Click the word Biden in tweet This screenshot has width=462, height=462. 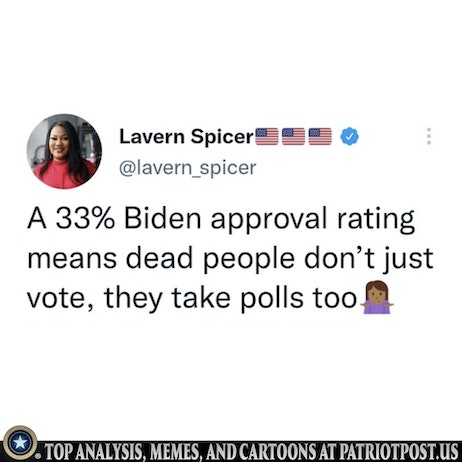(x=163, y=219)
